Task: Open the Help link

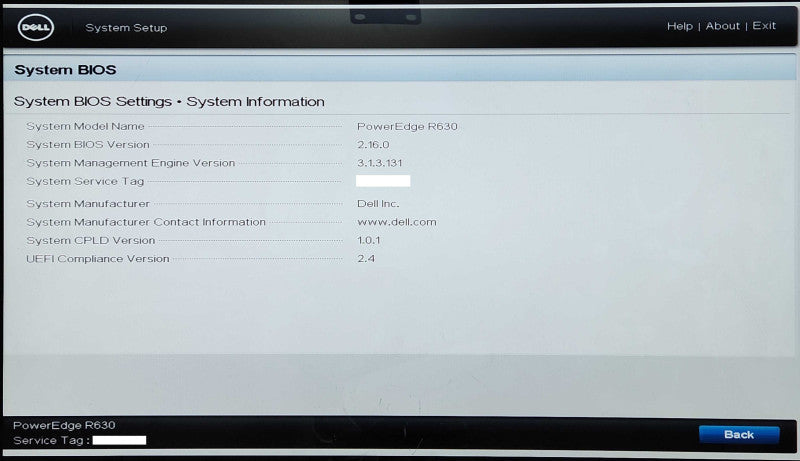Action: click(x=680, y=26)
